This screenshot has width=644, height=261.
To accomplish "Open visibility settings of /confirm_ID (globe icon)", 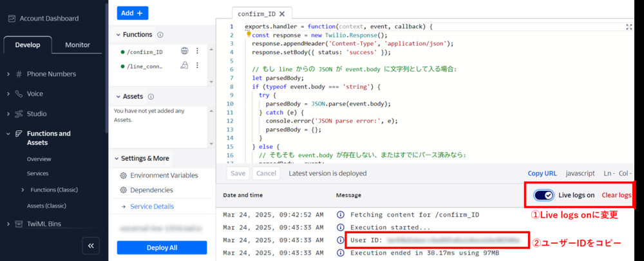I will 185,51.
